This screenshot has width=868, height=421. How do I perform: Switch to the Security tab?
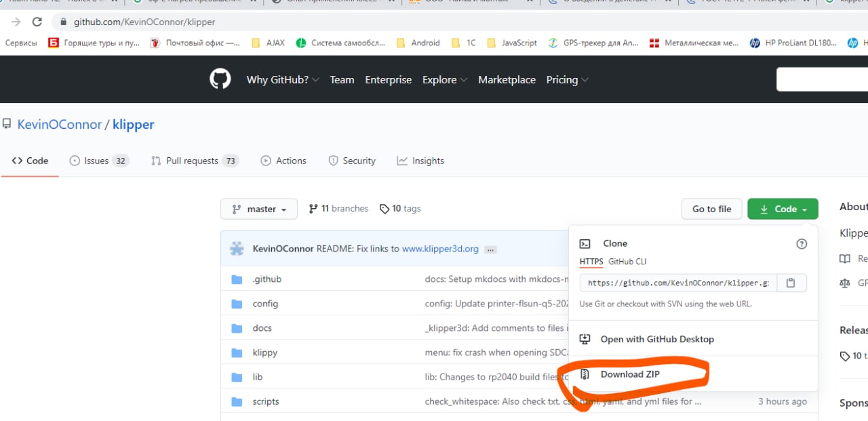(352, 161)
